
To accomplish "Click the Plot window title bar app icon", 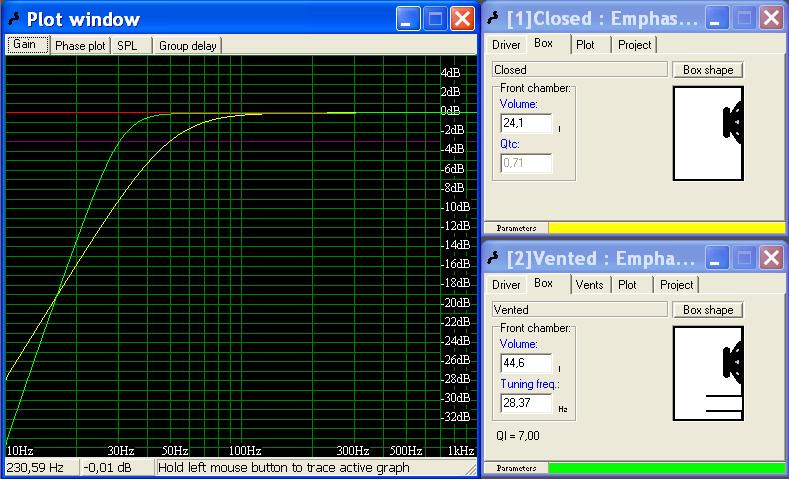I will click(x=14, y=19).
